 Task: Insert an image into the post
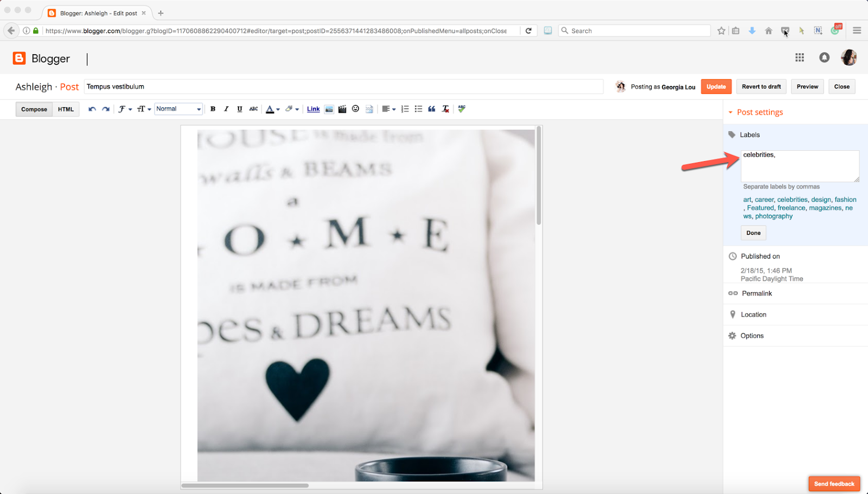pyautogui.click(x=329, y=108)
